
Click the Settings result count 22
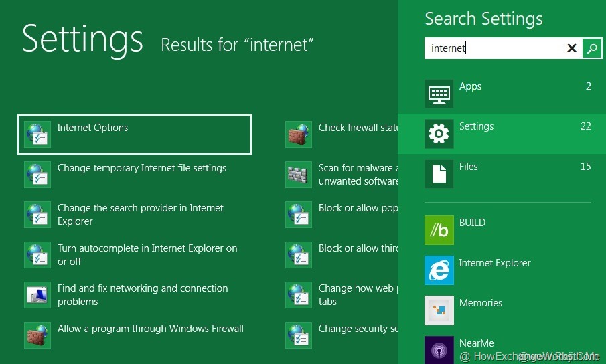pos(585,126)
